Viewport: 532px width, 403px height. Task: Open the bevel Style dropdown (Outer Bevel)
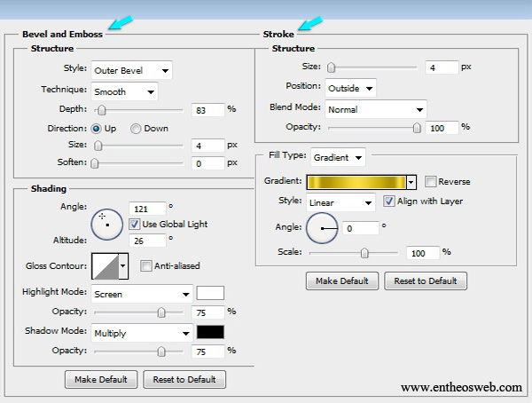[132, 70]
